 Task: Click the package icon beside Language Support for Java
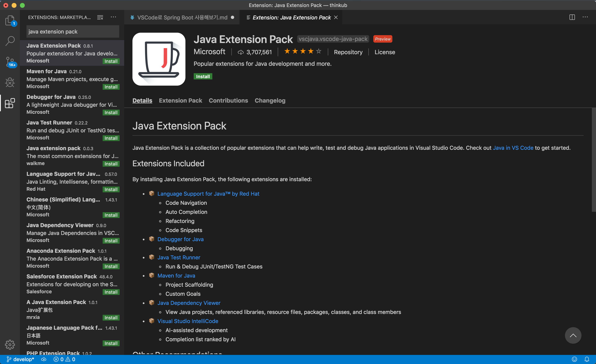[x=152, y=193]
